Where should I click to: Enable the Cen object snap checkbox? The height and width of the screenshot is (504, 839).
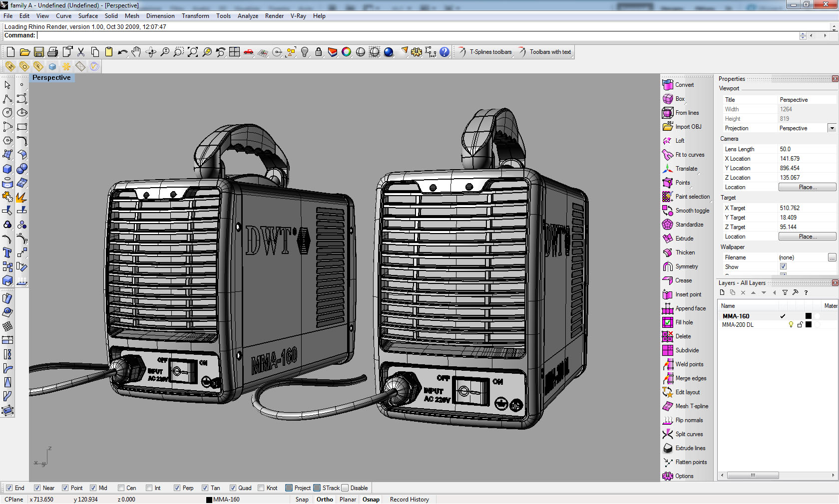[x=121, y=488]
